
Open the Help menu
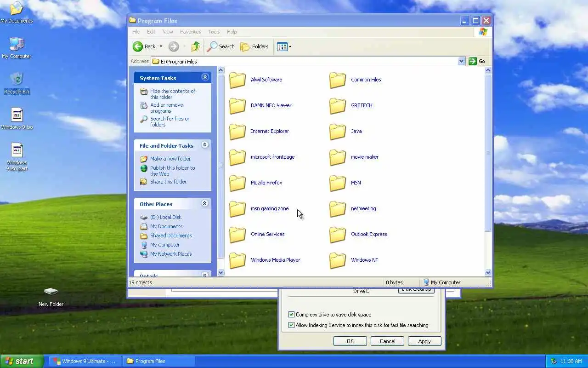point(232,32)
